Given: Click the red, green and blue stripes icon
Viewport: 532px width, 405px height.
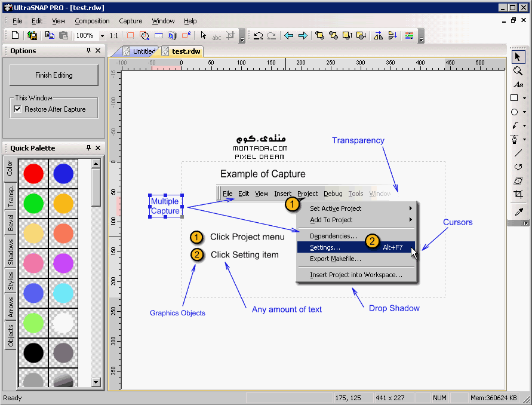Looking at the screenshot, I should tap(409, 35).
